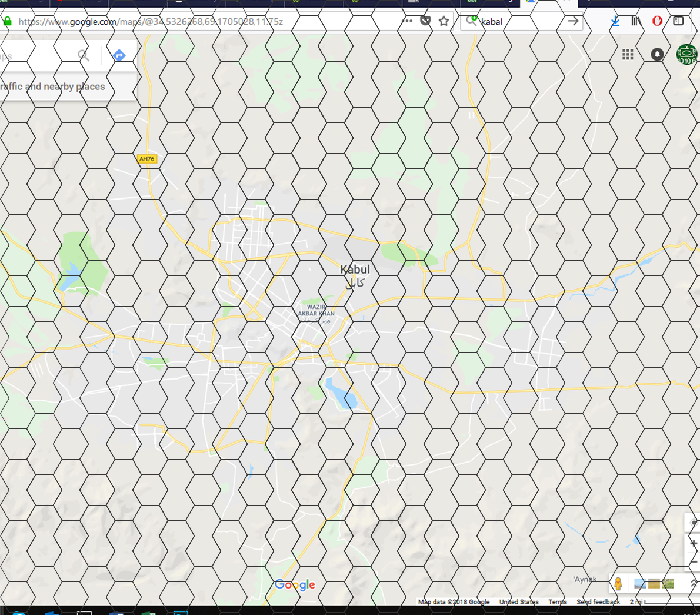Focus the Google Maps search field
The image size is (700, 615).
click(x=37, y=56)
